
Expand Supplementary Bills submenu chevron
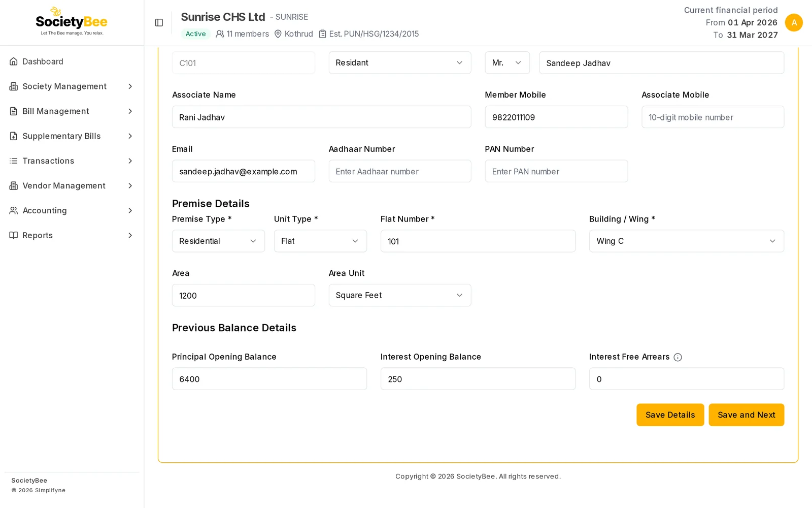130,136
